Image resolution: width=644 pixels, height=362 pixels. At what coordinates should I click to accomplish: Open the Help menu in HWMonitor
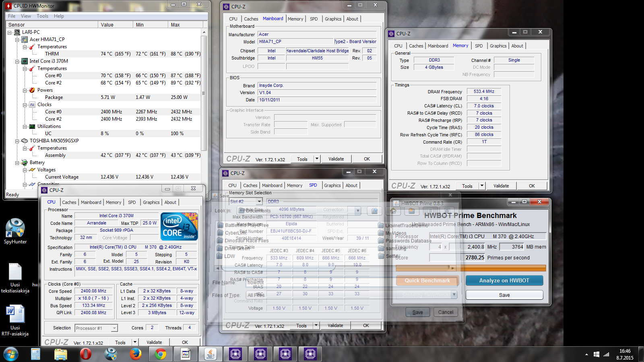click(x=59, y=16)
